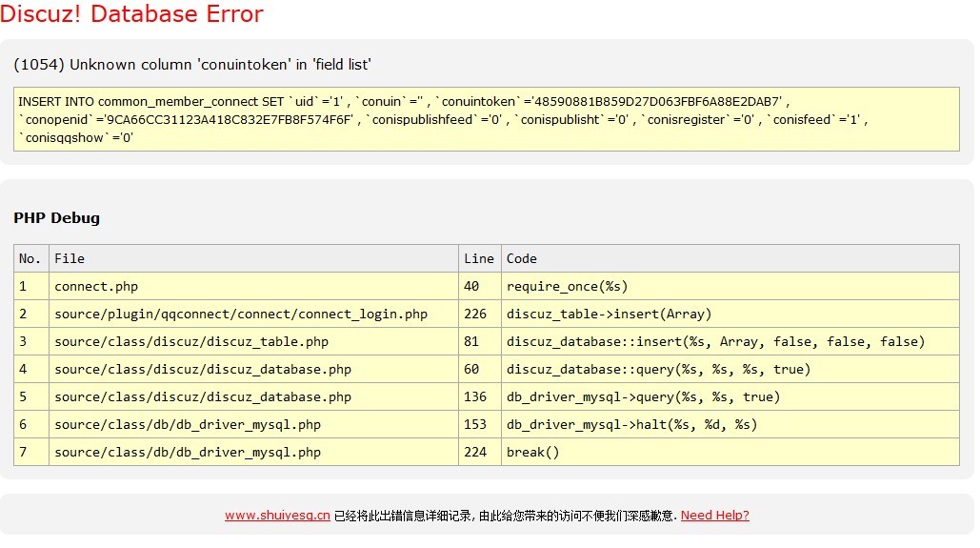Click the Code column header
This screenshot has width=980, height=548.
pyautogui.click(x=522, y=258)
